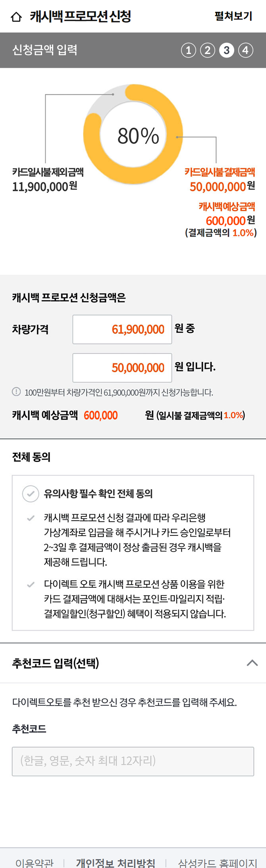Collapse the 추천코드 입력(선택) section chevron

pyautogui.click(x=252, y=663)
